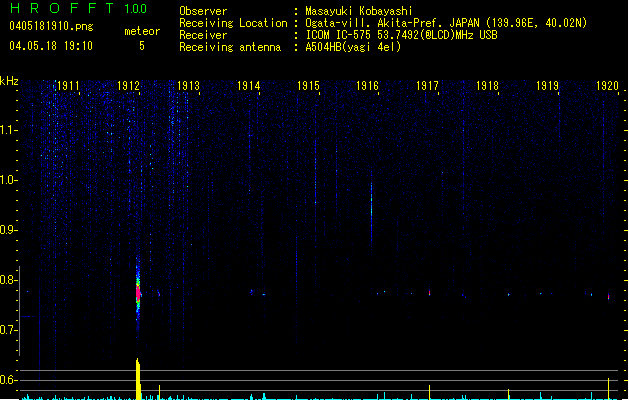Click the HROFFT 1.0.0 title text
This screenshot has height=400, width=629.
click(x=79, y=8)
